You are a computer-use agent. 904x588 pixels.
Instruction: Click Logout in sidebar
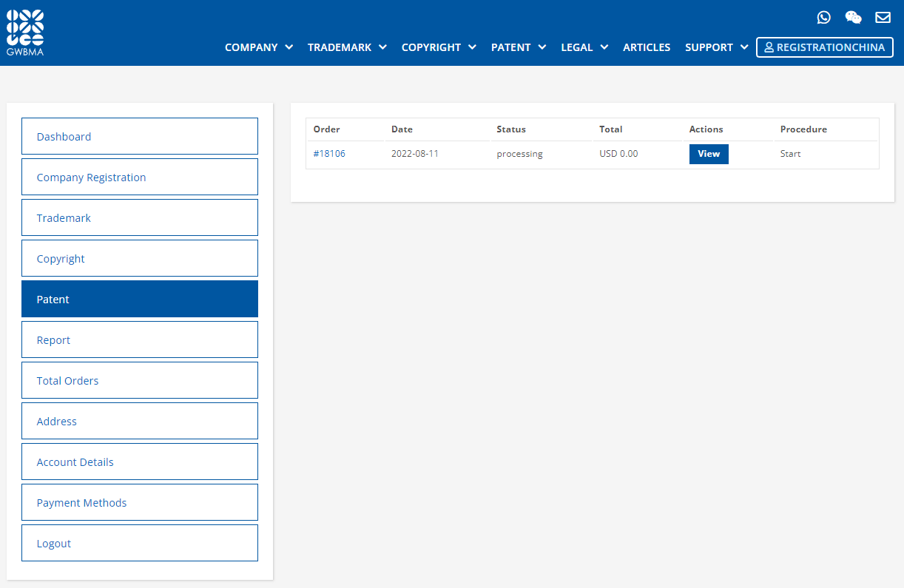[x=140, y=543]
